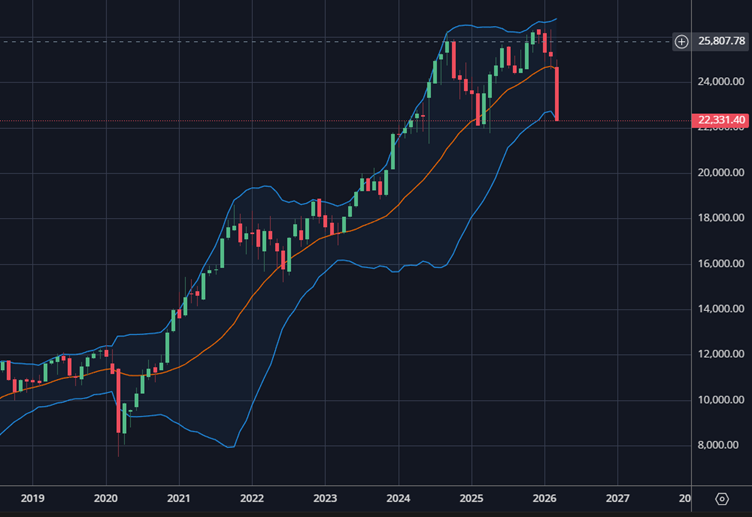The image size is (752, 517).
Task: Click the long-wick red candle of early 2020
Action: pos(118,400)
